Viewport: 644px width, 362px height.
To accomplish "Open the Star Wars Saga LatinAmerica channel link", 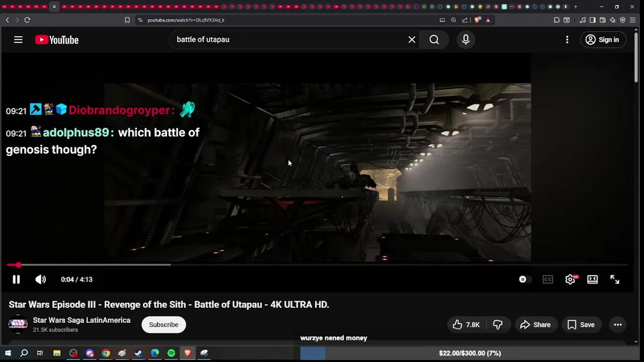I will point(82,320).
